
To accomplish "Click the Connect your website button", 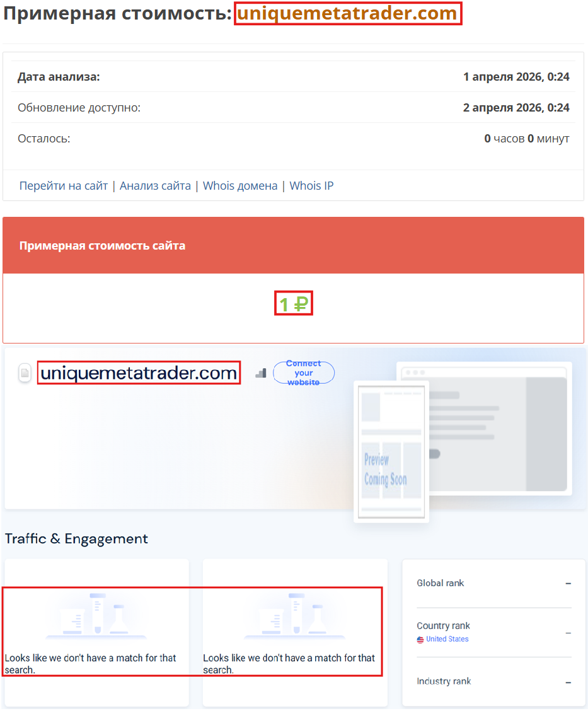I will coord(303,372).
